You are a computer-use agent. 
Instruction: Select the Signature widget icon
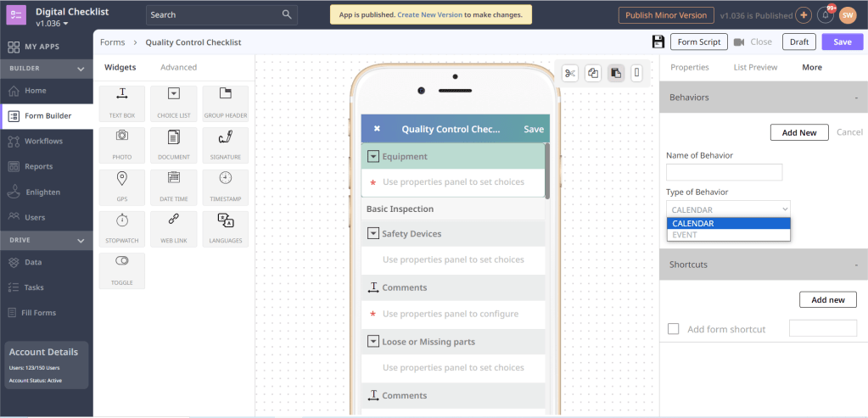pos(225,137)
